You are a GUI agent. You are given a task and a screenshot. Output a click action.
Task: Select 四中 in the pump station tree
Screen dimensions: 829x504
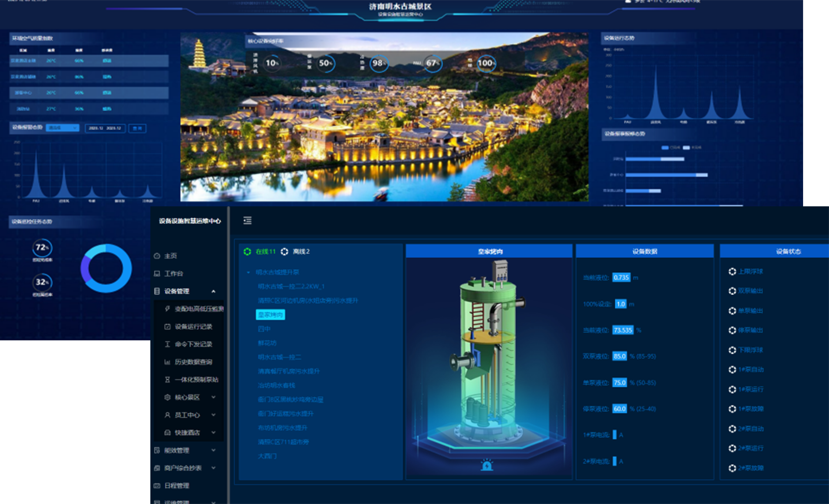(264, 329)
